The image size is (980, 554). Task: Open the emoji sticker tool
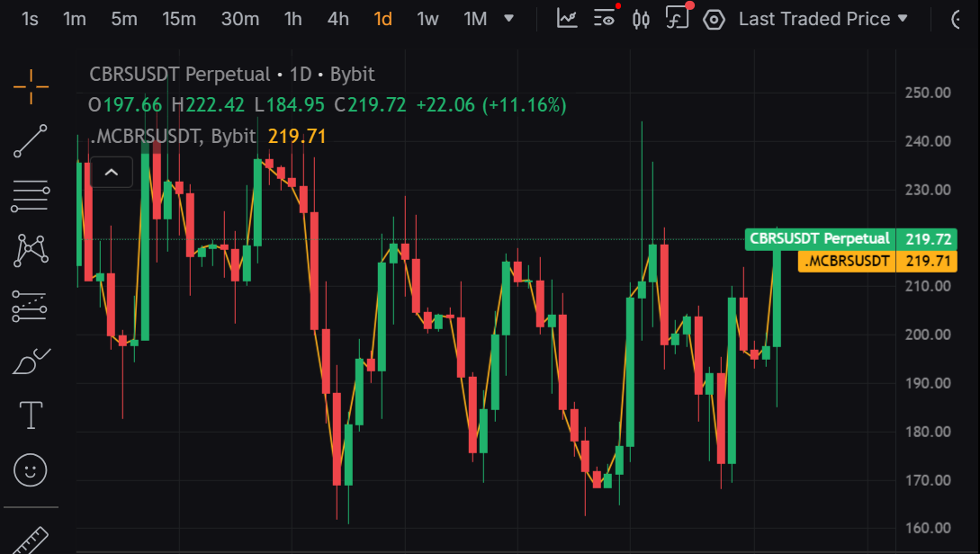(31, 469)
